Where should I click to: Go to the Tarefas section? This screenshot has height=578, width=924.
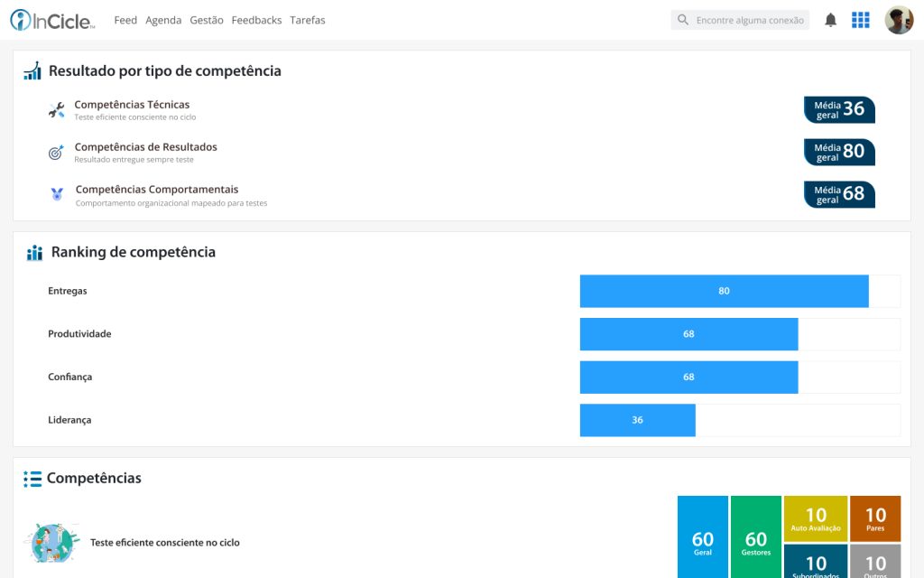(308, 19)
